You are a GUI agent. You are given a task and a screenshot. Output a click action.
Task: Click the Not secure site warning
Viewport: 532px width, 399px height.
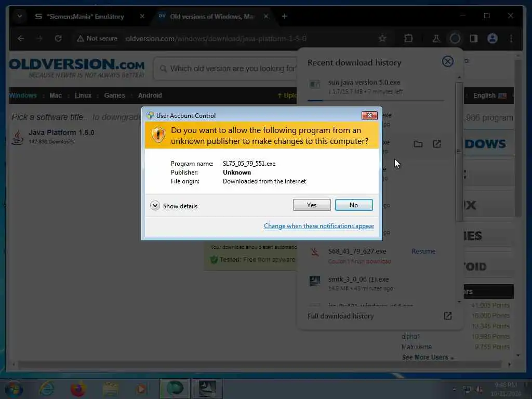(97, 38)
